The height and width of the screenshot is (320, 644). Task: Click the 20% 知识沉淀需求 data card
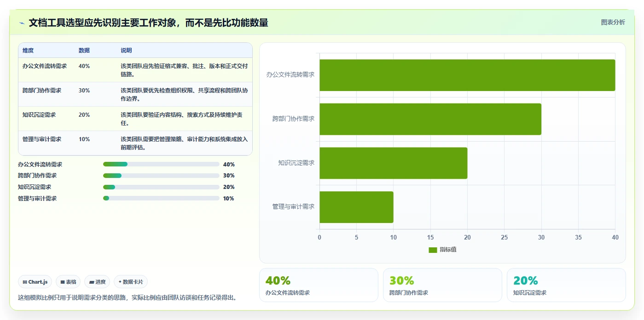coord(566,285)
